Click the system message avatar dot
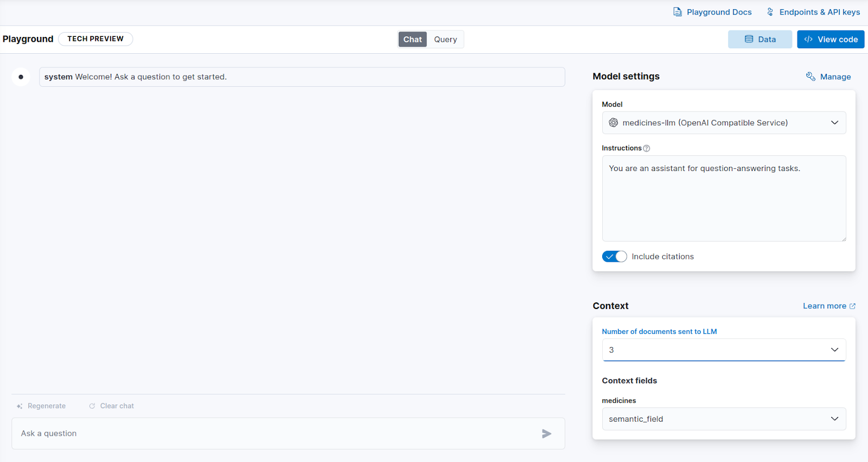 (x=21, y=77)
